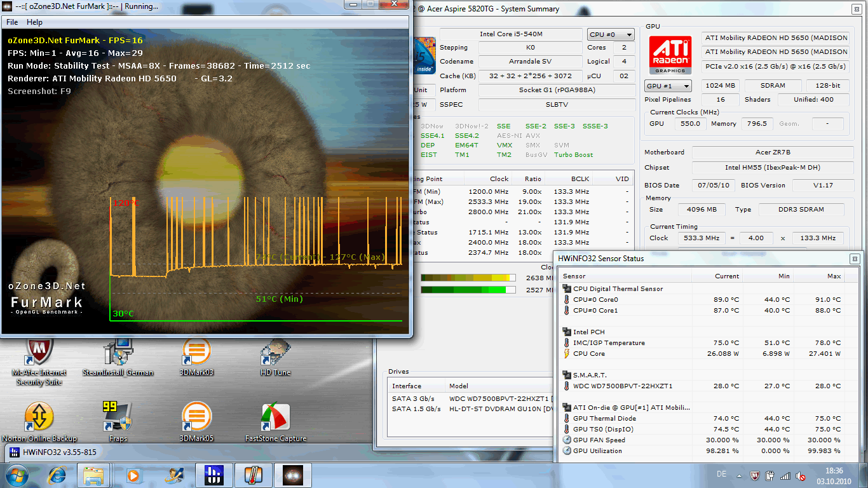Launch the 3DMark03 desktop shortcut
The width and height of the screenshot is (868, 488).
[196, 357]
